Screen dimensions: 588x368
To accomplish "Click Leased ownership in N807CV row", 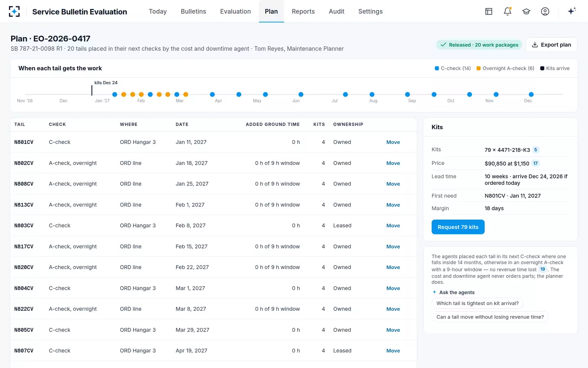I will (342, 351).
